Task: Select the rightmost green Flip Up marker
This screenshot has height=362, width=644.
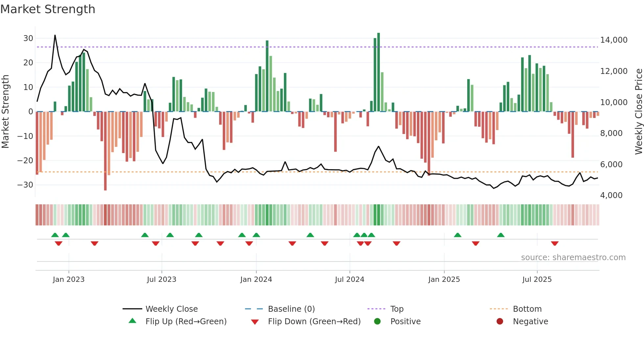Action: point(501,235)
